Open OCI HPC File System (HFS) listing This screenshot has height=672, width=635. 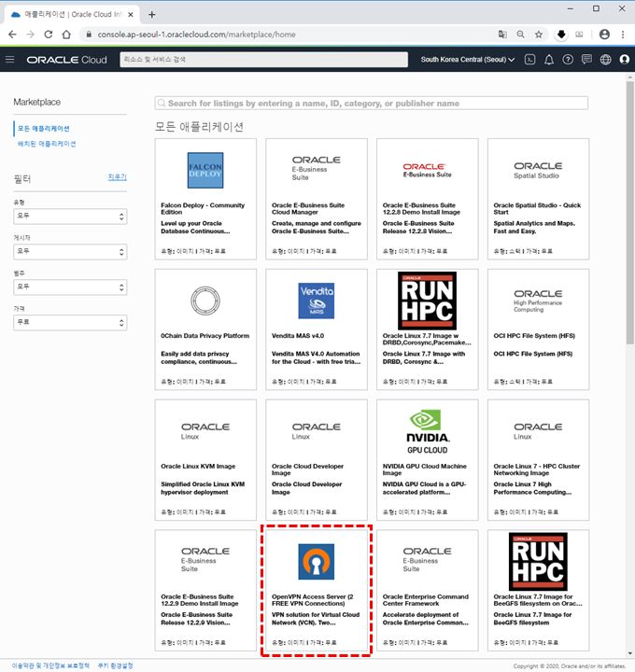point(539,329)
